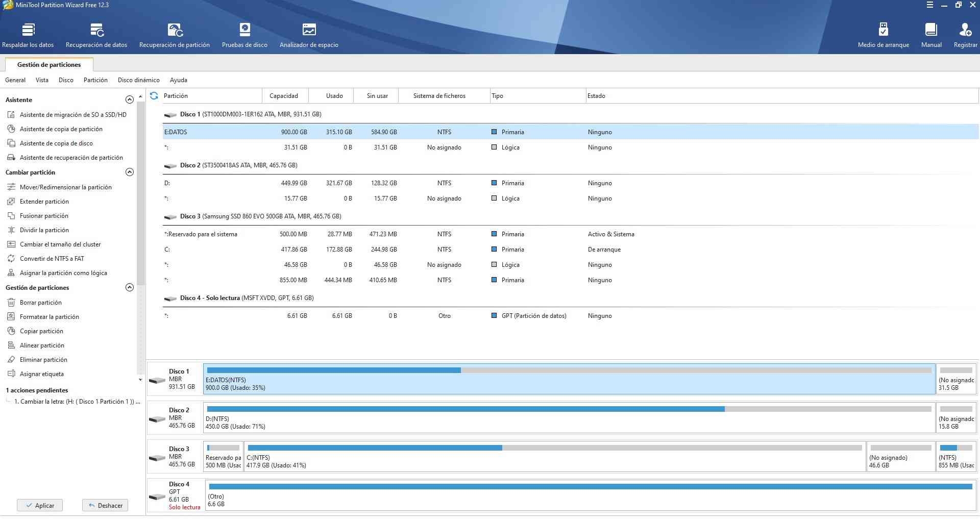The image size is (980, 521).
Task: Open Recuperación de partición tool
Action: [175, 35]
